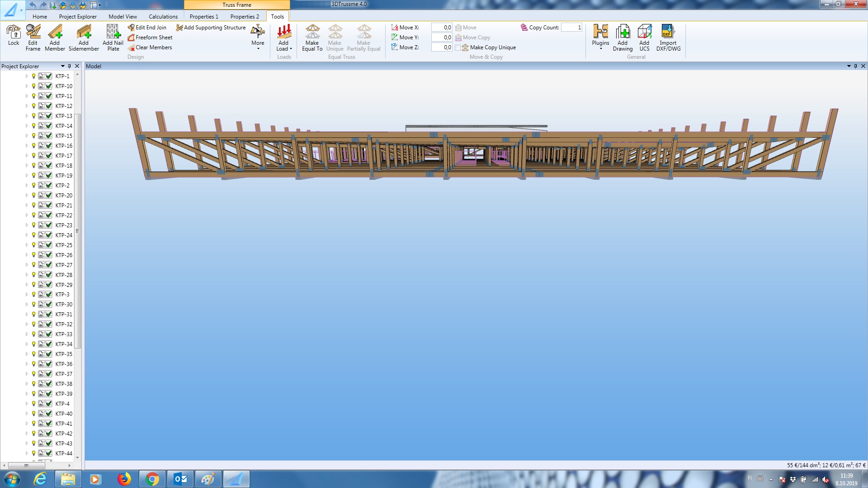The width and height of the screenshot is (868, 488).
Task: Switch to the Calculations tab
Action: tap(163, 17)
